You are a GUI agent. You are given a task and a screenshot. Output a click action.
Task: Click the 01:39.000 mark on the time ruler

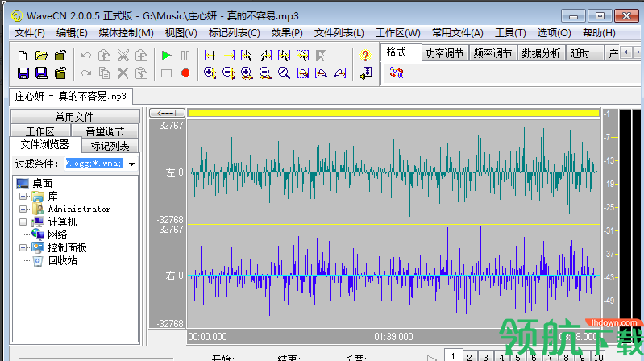393,337
